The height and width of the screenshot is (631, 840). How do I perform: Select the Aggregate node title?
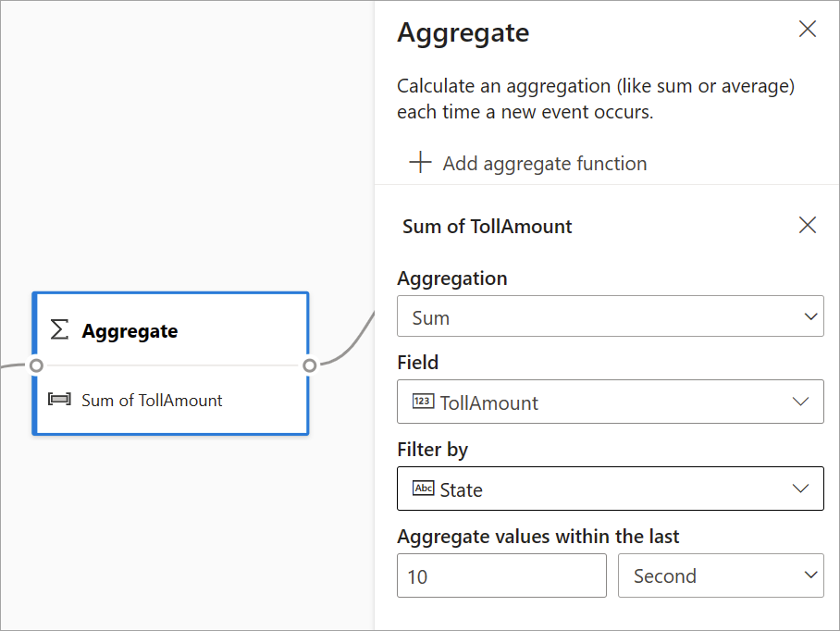[130, 331]
